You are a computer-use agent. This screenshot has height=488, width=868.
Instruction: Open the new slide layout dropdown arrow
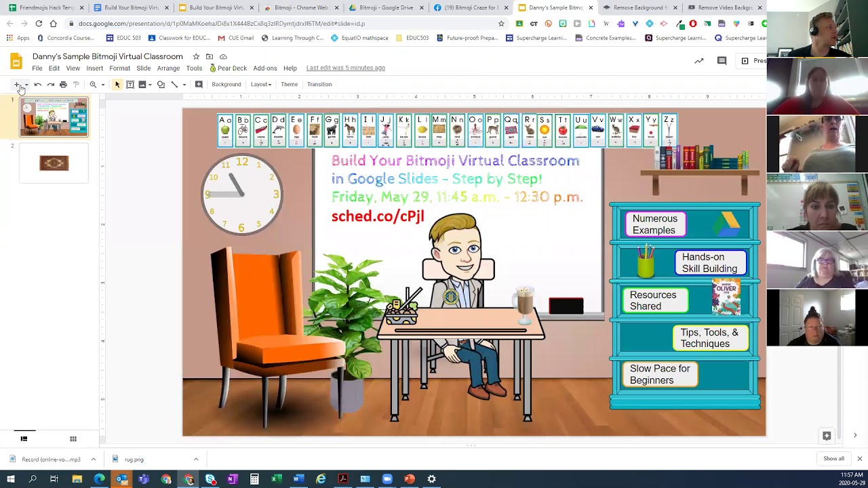click(26, 85)
